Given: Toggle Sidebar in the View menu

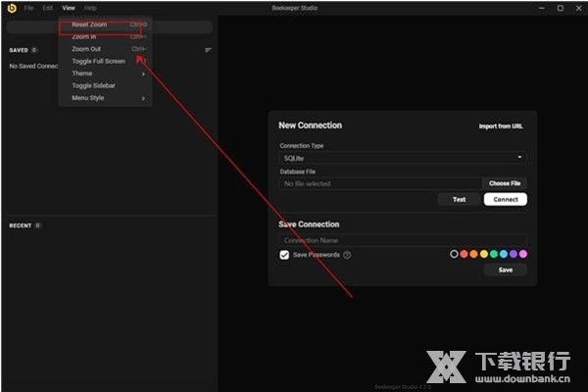Looking at the screenshot, I should click(x=93, y=85).
